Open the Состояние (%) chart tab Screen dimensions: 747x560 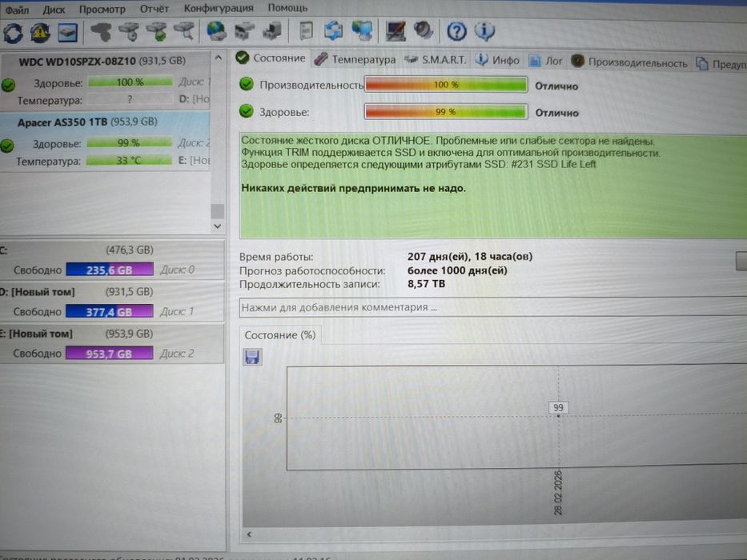(x=280, y=334)
